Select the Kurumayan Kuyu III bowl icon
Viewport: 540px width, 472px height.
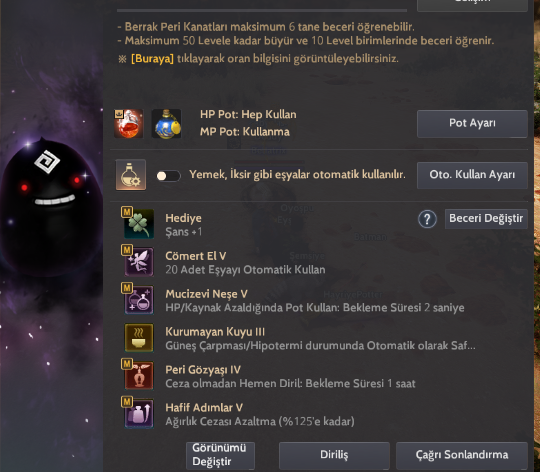139,337
